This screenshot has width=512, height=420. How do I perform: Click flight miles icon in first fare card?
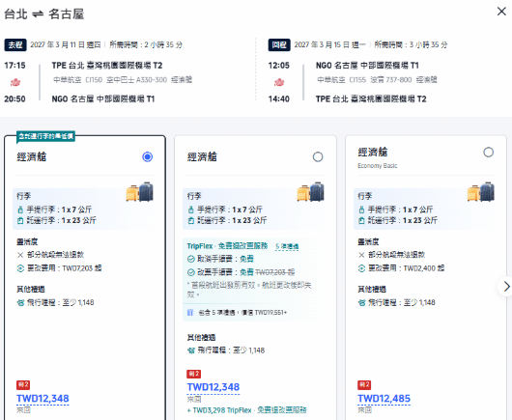tap(20, 303)
